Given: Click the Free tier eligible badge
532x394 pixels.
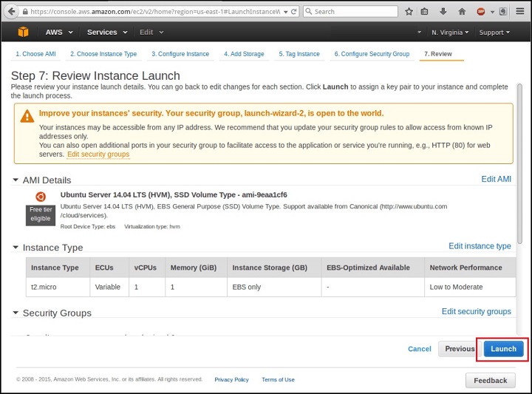Looking at the screenshot, I should (41, 214).
